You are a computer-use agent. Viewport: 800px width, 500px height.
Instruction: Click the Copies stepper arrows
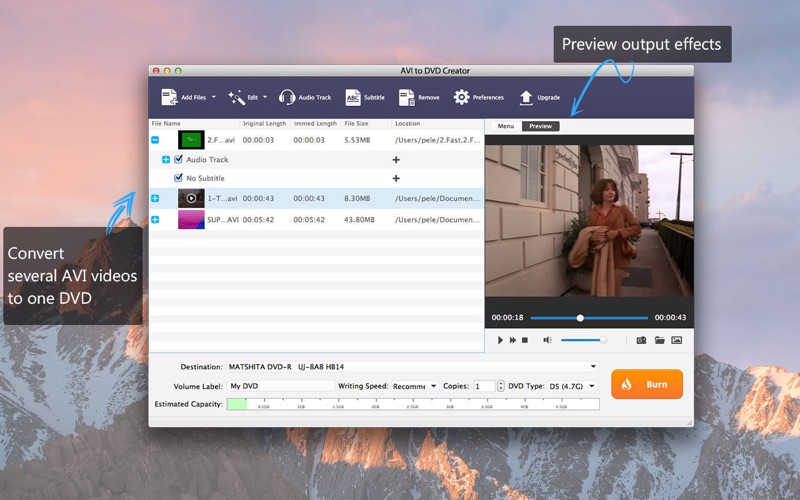(x=501, y=386)
